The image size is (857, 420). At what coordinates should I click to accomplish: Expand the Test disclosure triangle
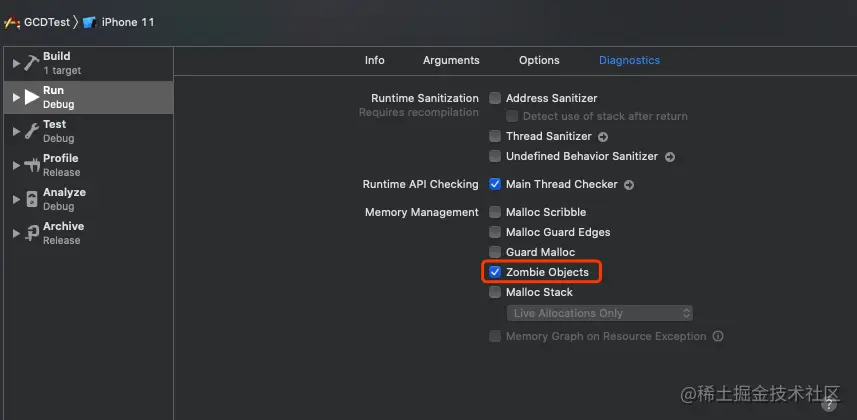tap(16, 131)
